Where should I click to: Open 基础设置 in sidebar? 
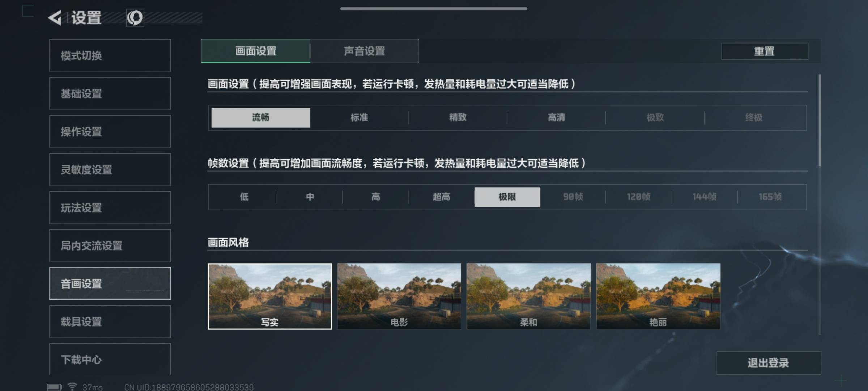tap(110, 93)
